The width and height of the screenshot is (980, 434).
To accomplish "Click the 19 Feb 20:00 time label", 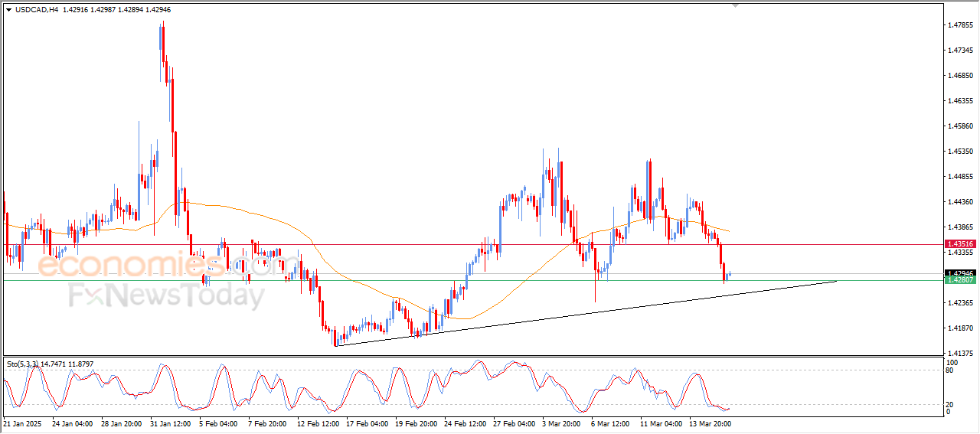I will [416, 423].
